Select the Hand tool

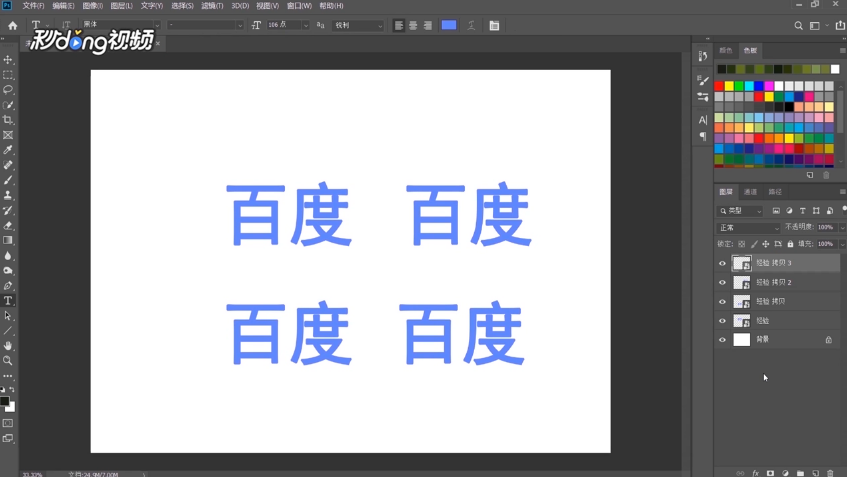coord(8,346)
